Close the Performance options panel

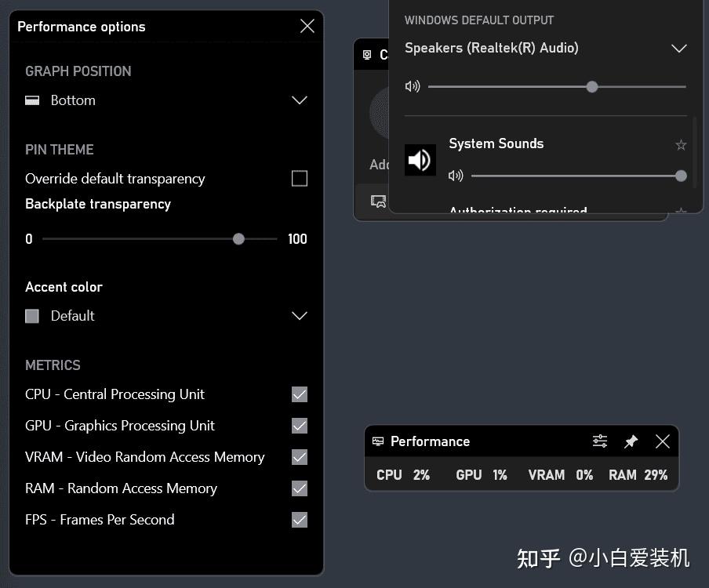(x=307, y=25)
